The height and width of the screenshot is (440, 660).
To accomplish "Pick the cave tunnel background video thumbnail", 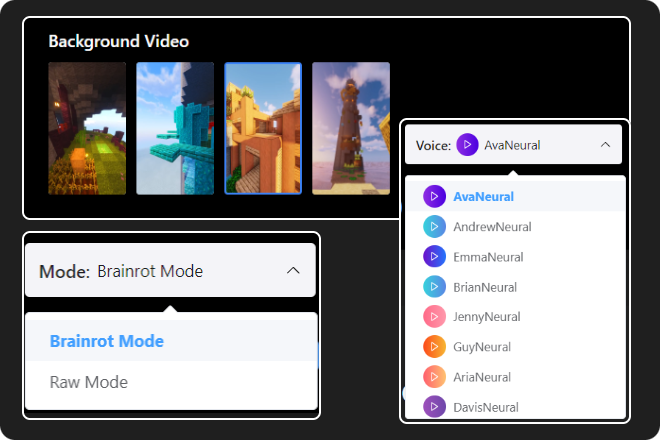I will [x=87, y=128].
